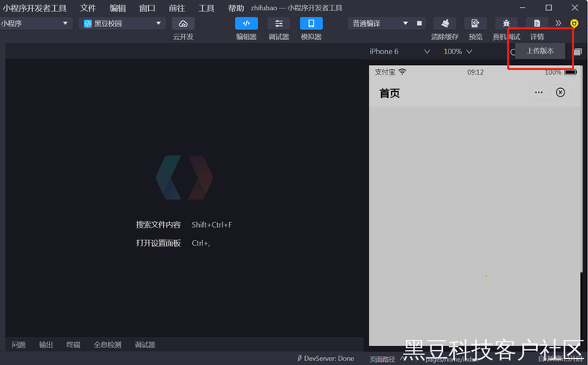588x365 pixels.
Task: Click the stop compile square button
Action: (419, 24)
